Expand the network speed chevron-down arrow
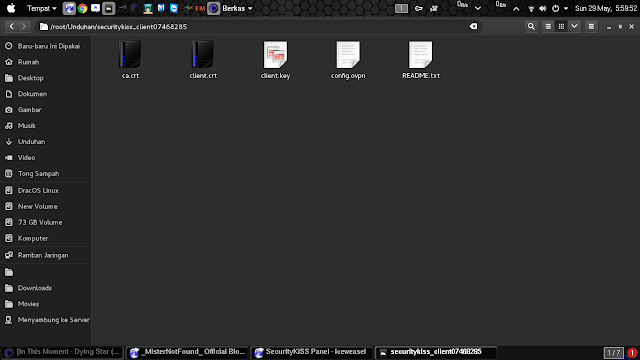This screenshot has width=640, height=360. pyautogui.click(x=478, y=9)
